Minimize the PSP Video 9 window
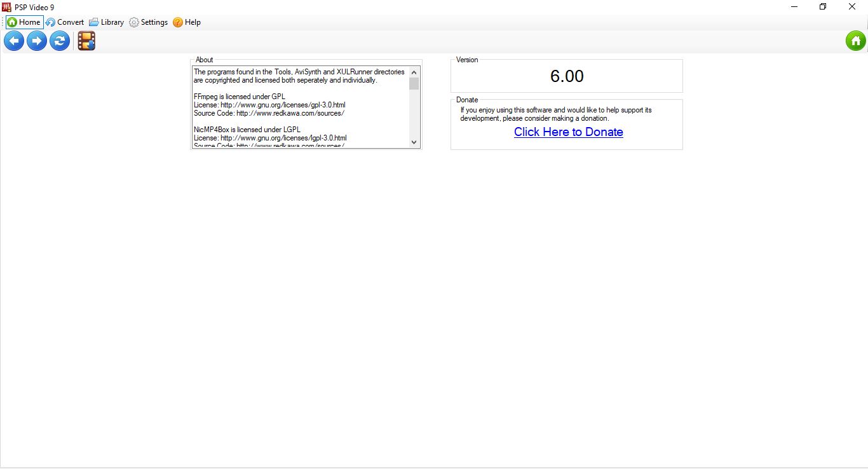Screen dimensions: 868x469 (x=794, y=7)
